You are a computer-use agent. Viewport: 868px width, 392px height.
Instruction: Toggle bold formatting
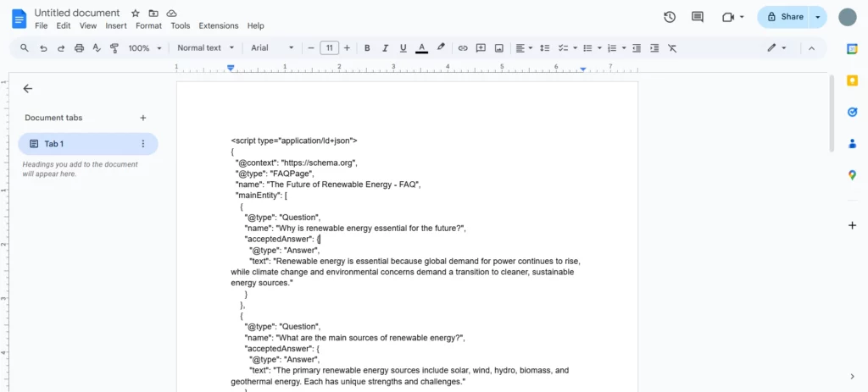point(367,48)
